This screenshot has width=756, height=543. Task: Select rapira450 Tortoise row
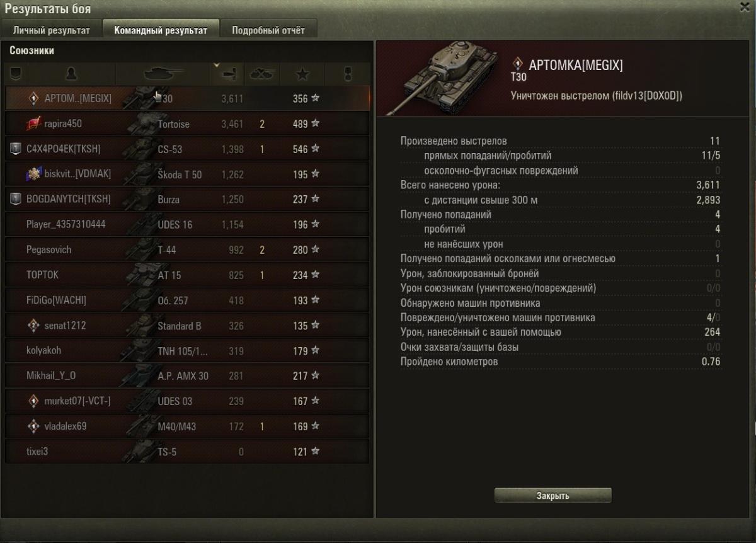188,123
